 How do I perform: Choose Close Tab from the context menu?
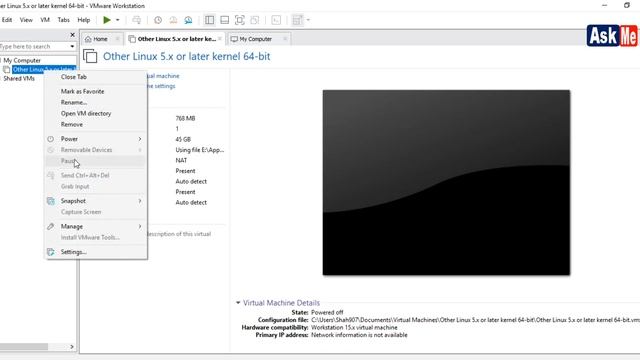[74, 77]
